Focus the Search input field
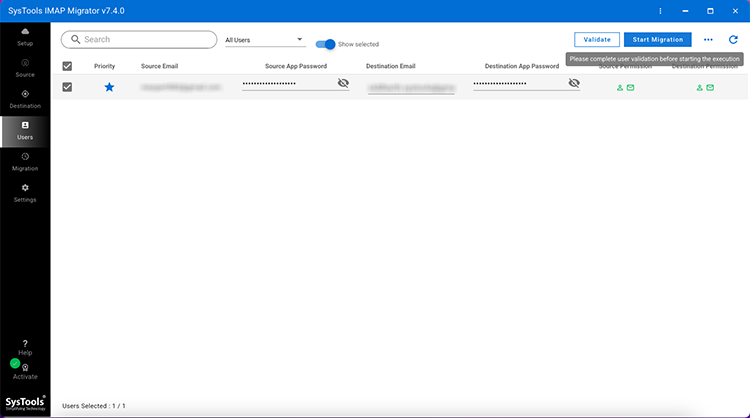This screenshot has height=418, width=750. pyautogui.click(x=139, y=40)
